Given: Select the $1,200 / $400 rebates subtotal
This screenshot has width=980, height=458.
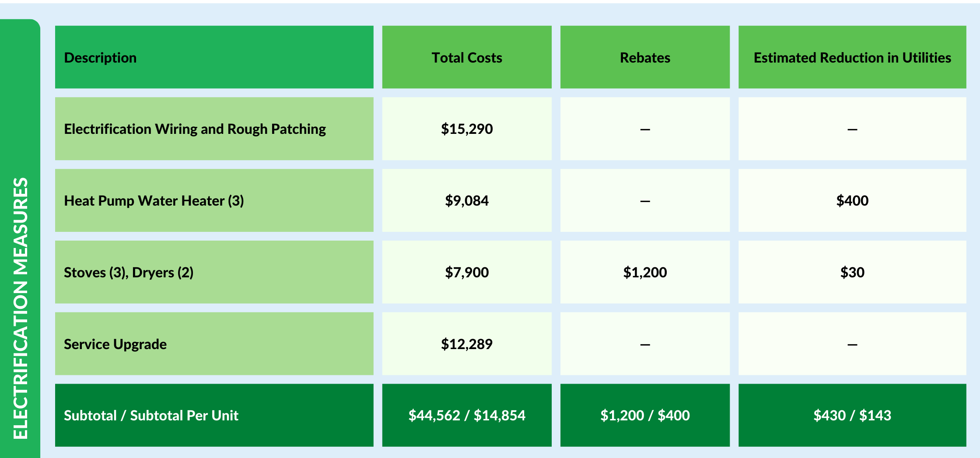Looking at the screenshot, I should click(645, 415).
